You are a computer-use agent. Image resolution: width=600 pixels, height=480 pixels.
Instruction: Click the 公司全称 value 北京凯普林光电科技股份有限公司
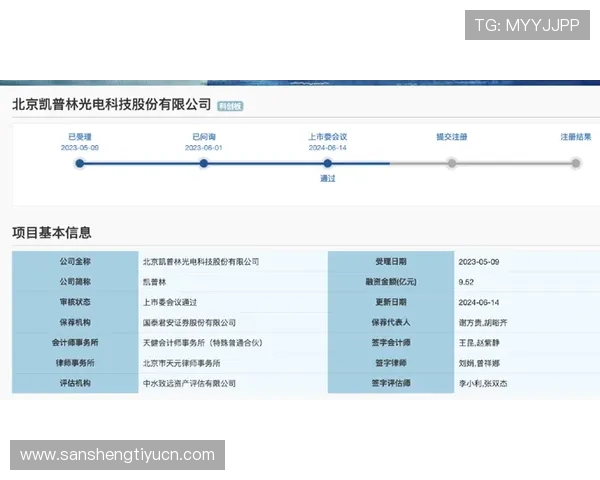coord(201,262)
